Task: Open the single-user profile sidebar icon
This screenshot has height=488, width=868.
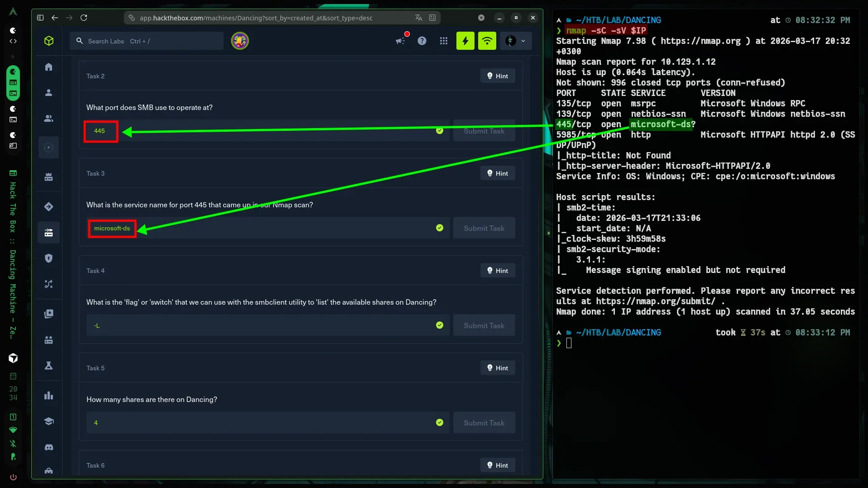Action: click(49, 93)
